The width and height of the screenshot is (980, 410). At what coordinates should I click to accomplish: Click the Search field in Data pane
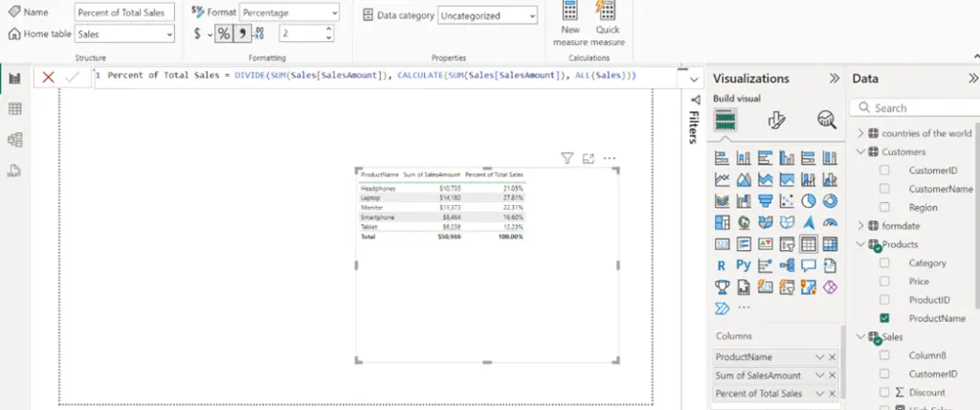point(915,107)
